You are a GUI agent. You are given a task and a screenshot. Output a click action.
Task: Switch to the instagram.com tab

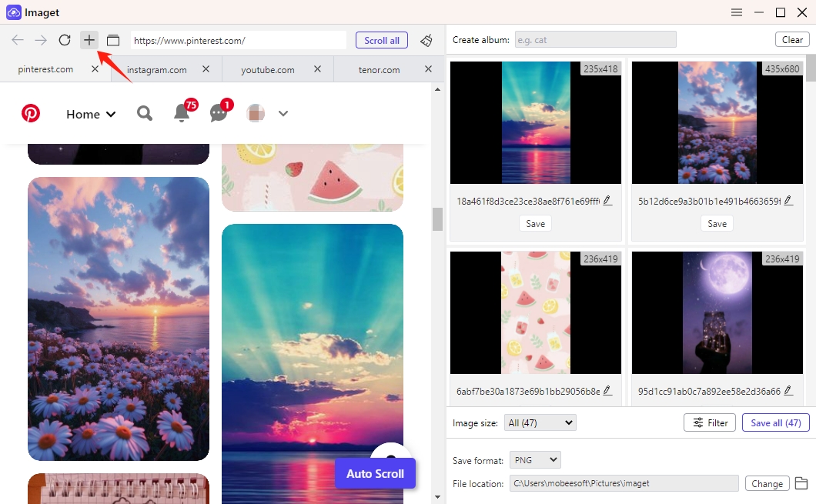pos(156,70)
